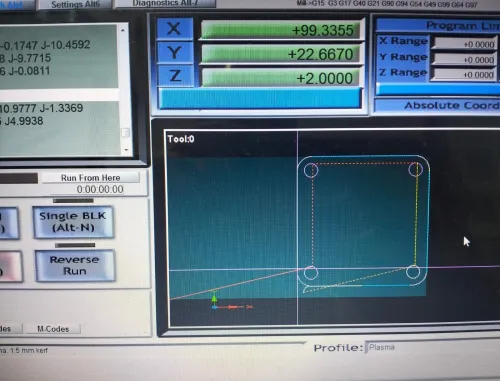Zero the Y axis button
Viewport: 500px width, 381px height.
(174, 53)
